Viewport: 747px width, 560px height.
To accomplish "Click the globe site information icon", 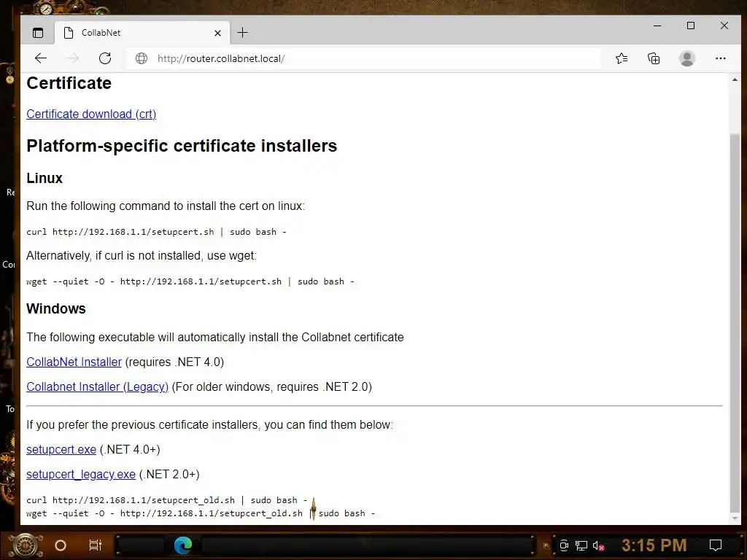I will coord(142,58).
